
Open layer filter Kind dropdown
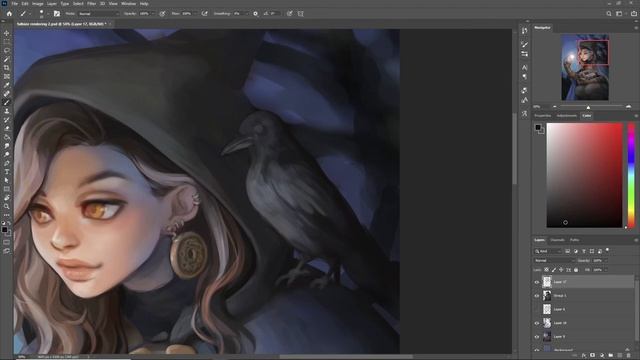pos(548,251)
